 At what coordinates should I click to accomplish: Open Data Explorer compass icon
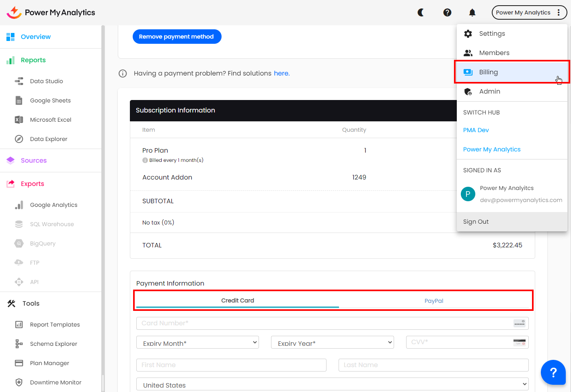(19, 139)
